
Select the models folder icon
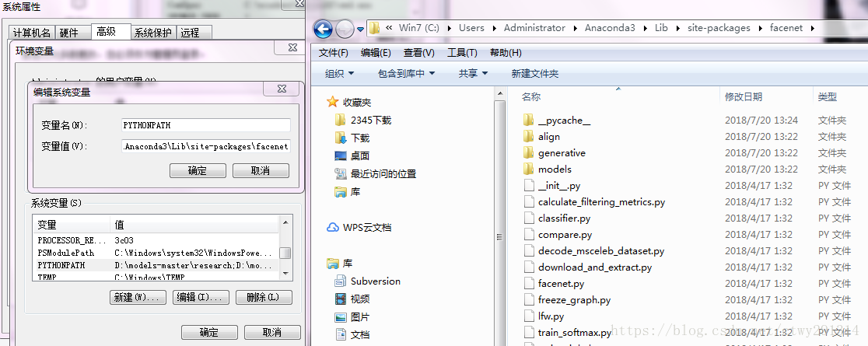pos(528,169)
